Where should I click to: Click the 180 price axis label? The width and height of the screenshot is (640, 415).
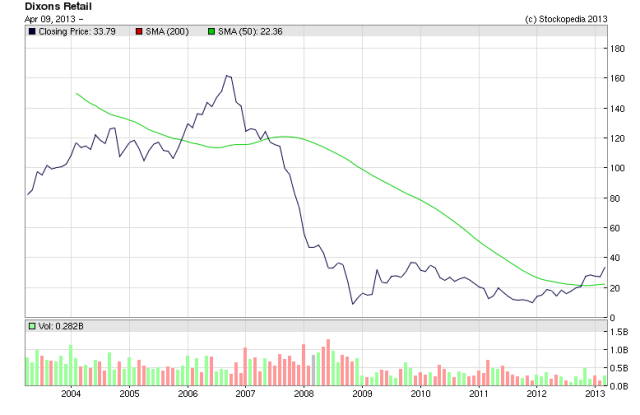(x=618, y=49)
